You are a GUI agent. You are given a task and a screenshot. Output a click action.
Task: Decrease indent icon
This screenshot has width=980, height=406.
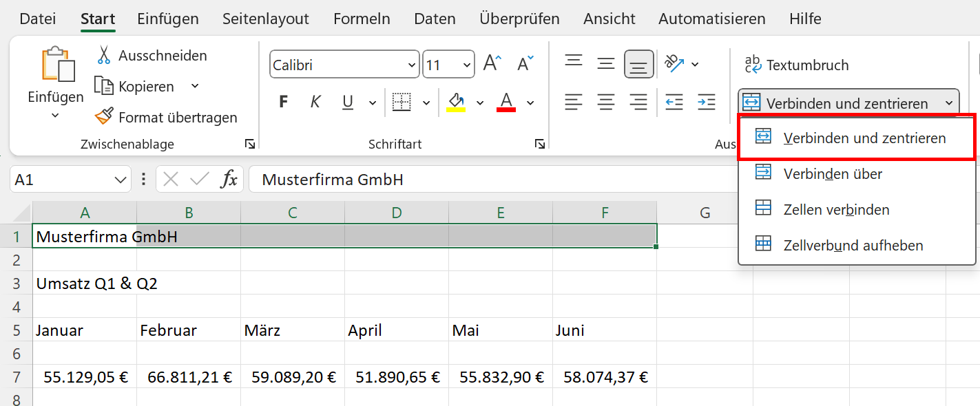(674, 103)
